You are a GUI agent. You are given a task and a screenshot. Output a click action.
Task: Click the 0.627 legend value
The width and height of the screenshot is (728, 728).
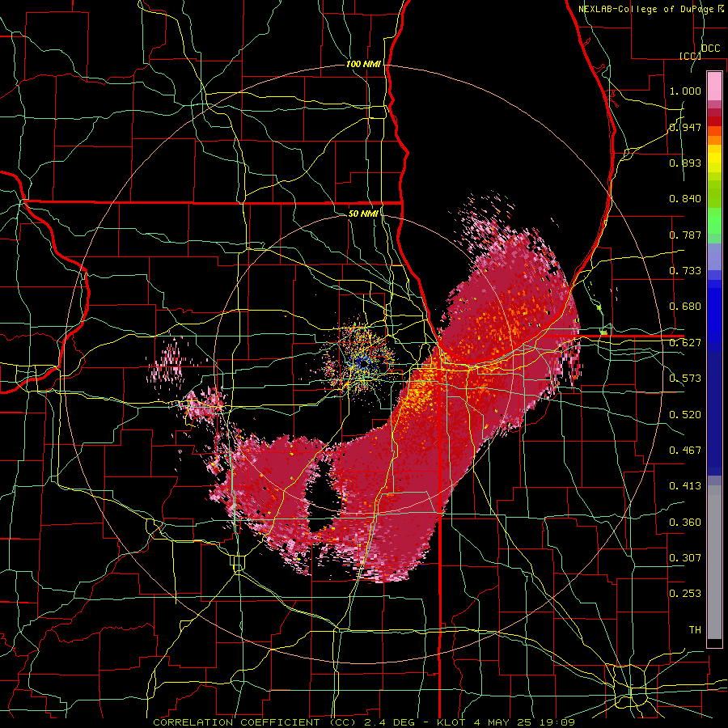(x=685, y=343)
